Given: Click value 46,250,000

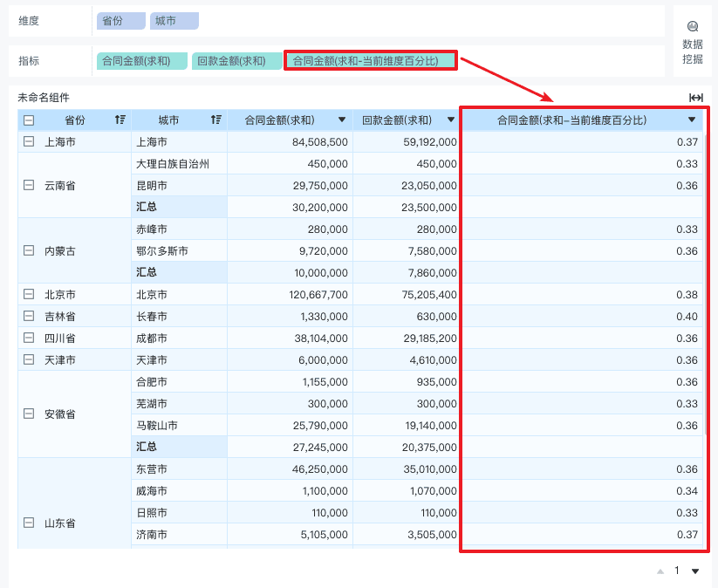Looking at the screenshot, I should [x=320, y=469].
